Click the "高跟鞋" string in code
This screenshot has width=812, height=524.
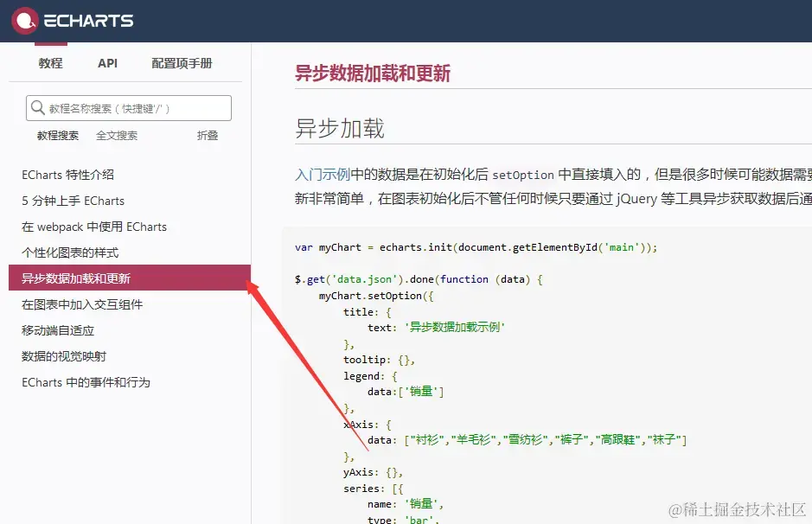[x=617, y=439]
